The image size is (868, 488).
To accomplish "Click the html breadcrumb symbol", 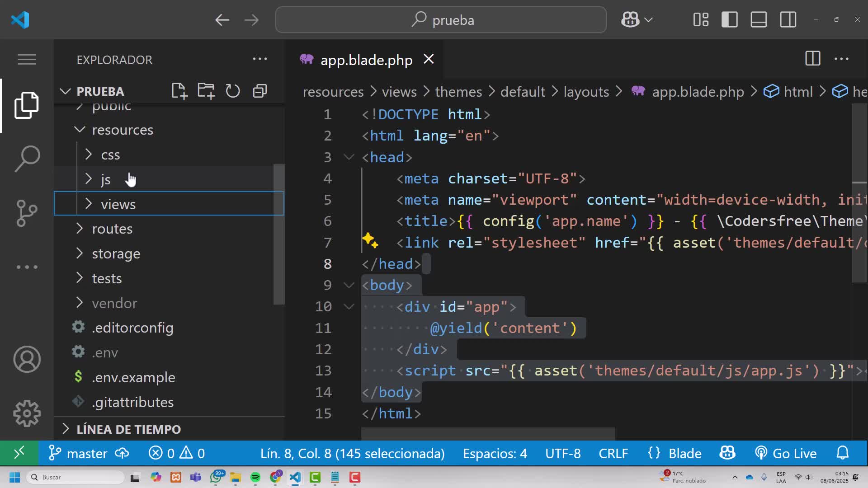I will point(789,92).
